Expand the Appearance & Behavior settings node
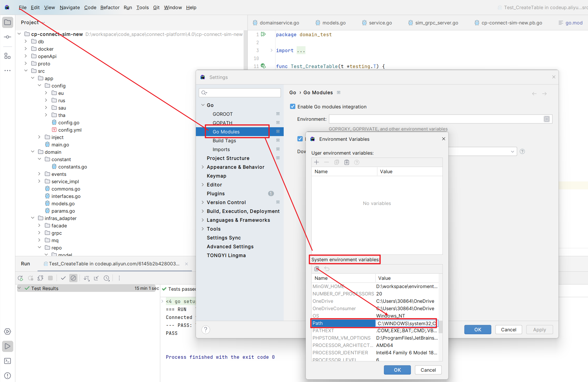 click(x=203, y=167)
